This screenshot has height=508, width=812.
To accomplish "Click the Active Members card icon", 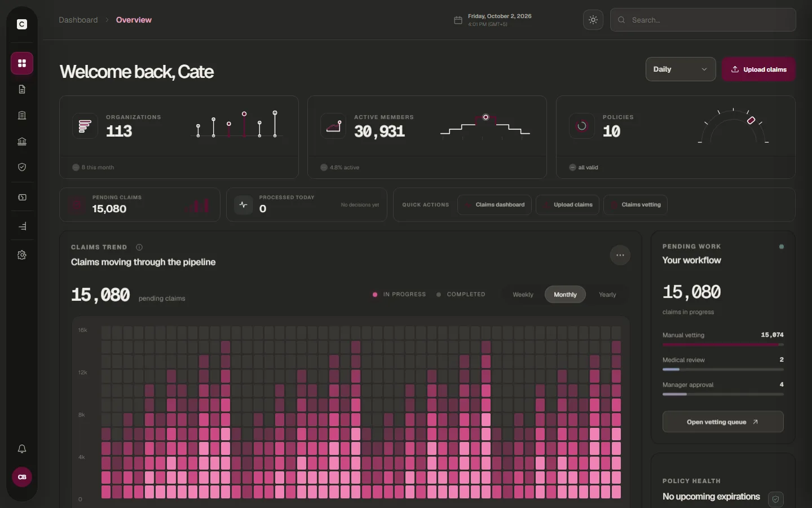I will click(x=333, y=126).
